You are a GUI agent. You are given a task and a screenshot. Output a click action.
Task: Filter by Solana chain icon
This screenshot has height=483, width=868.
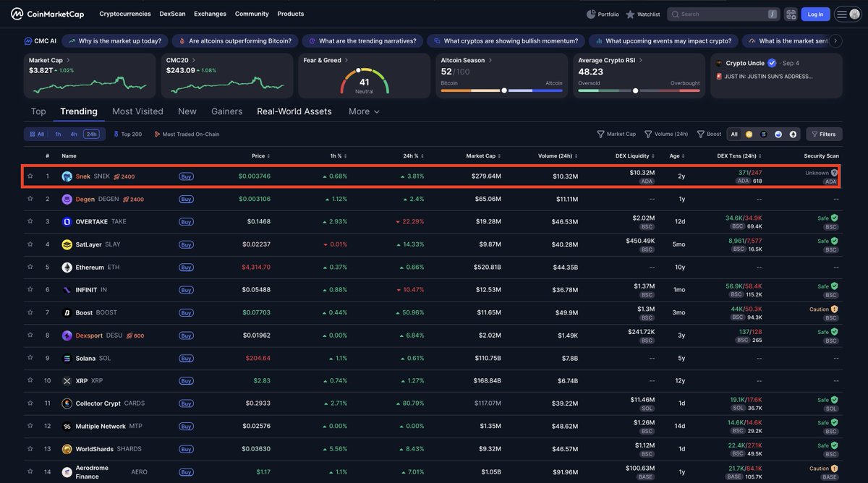point(763,134)
